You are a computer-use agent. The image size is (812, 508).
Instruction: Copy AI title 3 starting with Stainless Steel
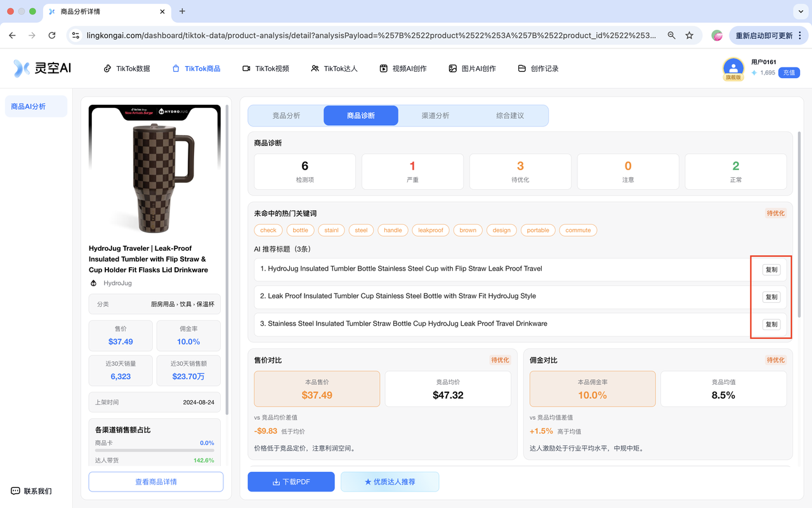pyautogui.click(x=771, y=324)
